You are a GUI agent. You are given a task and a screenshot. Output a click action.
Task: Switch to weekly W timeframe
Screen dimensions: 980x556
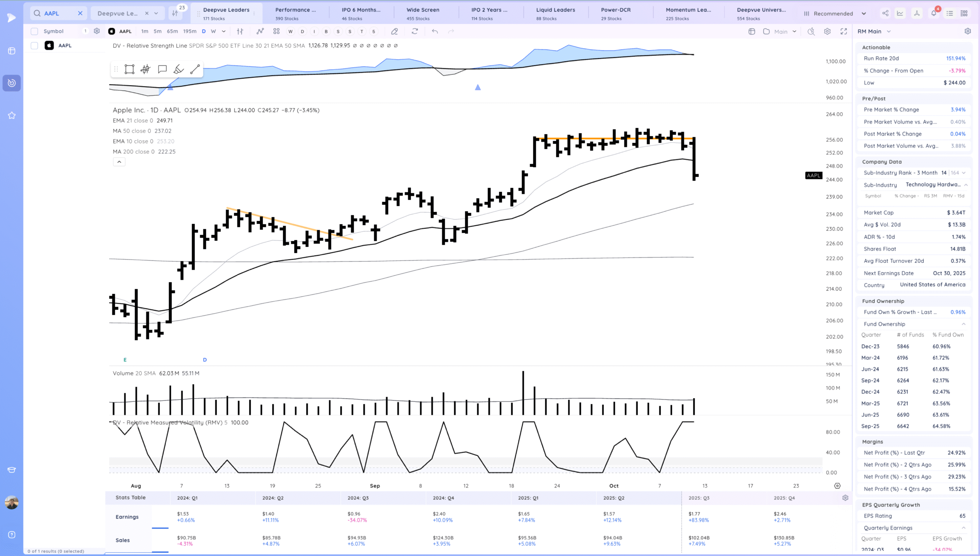click(213, 31)
